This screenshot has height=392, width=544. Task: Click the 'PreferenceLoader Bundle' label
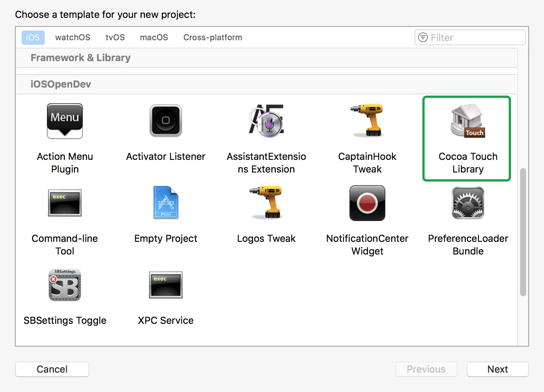pyautogui.click(x=468, y=245)
